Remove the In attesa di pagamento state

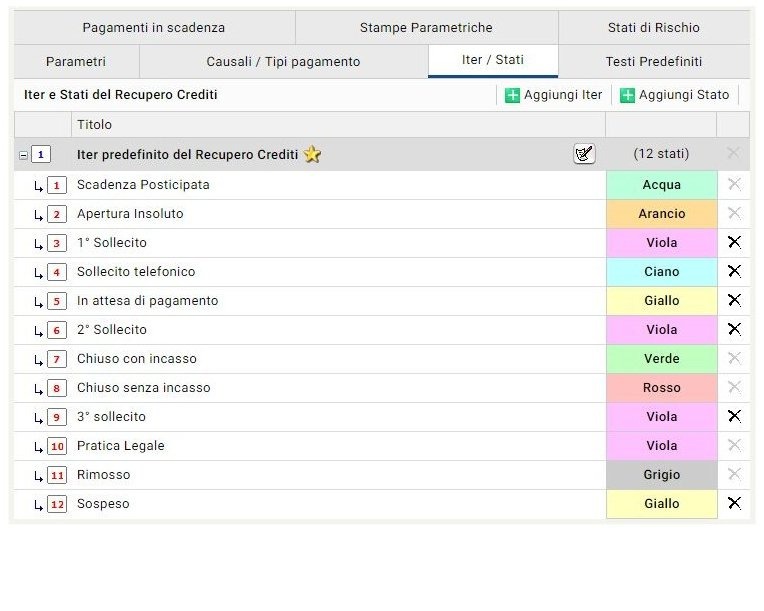734,300
